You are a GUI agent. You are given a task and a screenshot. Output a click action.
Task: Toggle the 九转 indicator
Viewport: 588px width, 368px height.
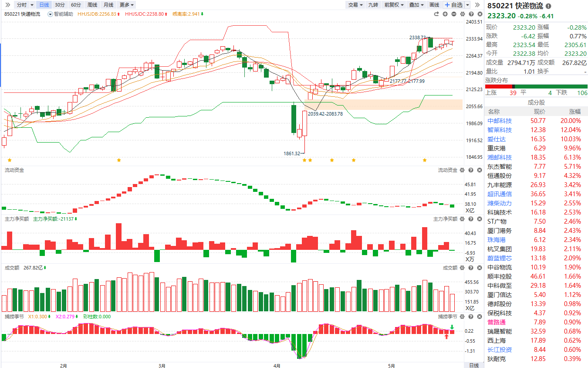pyautogui.click(x=373, y=5)
